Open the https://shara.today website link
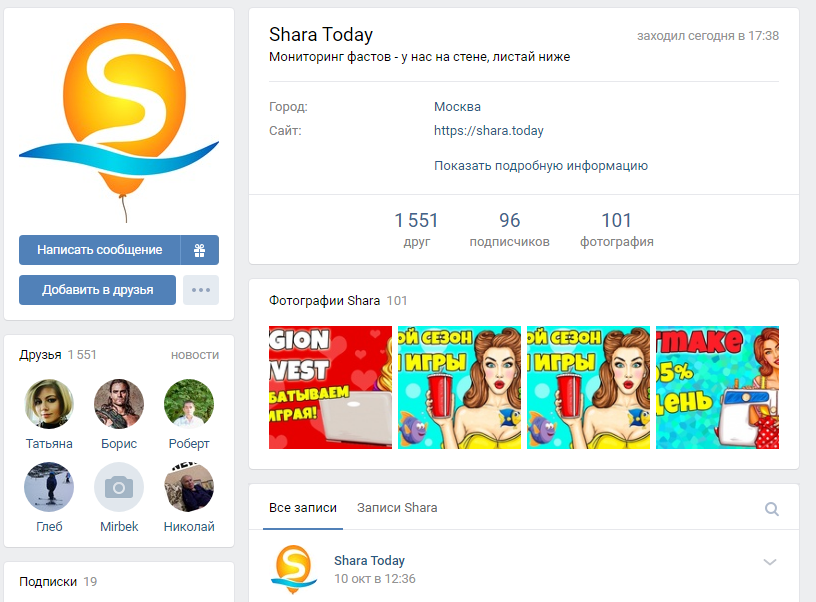 tap(488, 131)
